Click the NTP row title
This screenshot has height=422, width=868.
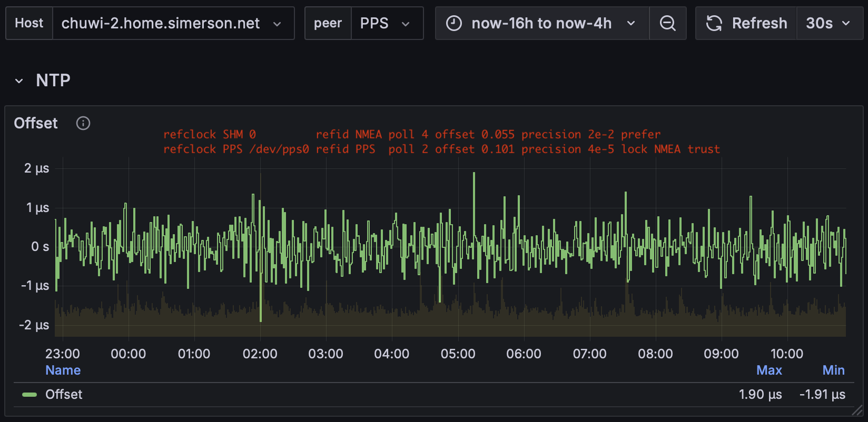coord(53,81)
